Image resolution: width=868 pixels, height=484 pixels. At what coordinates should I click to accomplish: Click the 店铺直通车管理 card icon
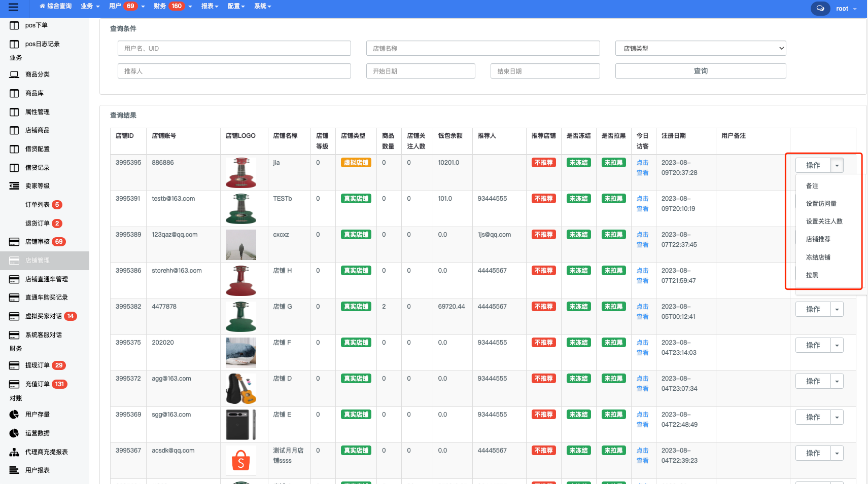tap(14, 279)
